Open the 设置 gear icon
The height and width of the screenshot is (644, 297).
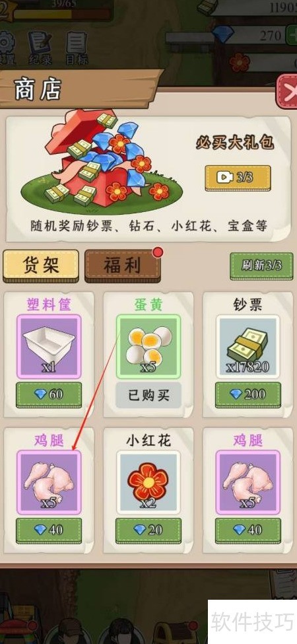pos(6,46)
